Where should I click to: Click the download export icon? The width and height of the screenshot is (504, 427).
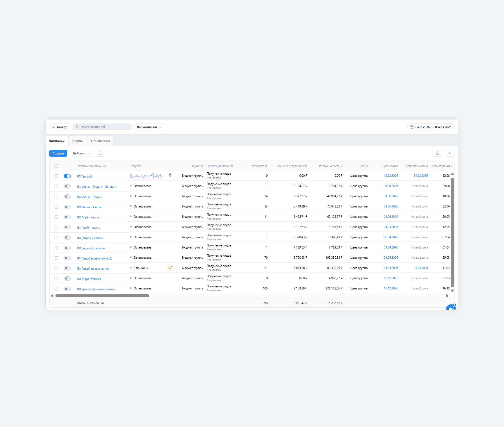click(450, 153)
